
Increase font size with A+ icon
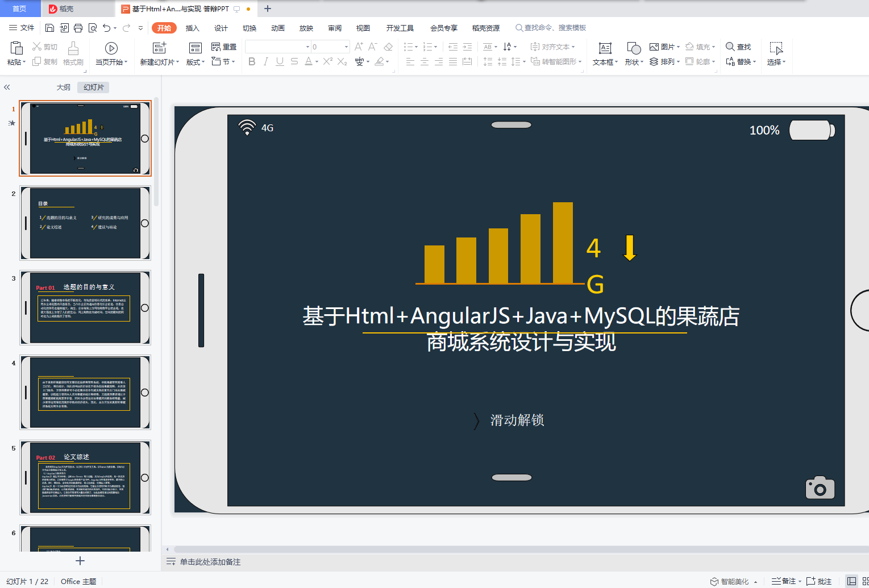tap(359, 47)
